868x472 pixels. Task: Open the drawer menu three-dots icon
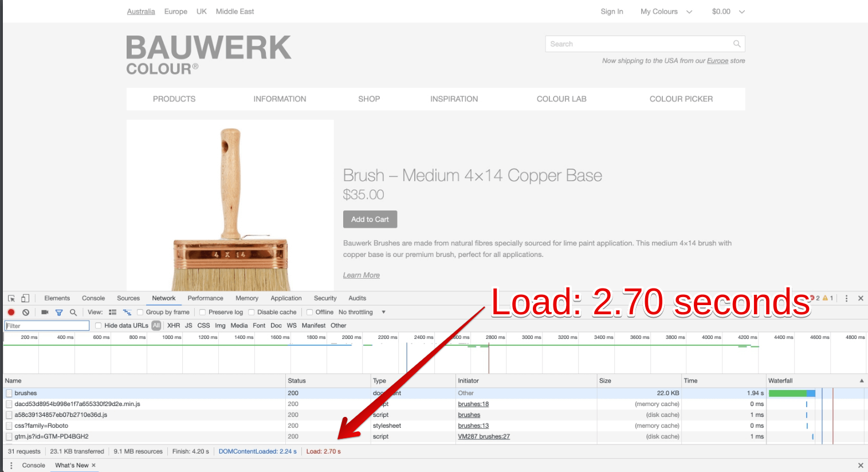pyautogui.click(x=11, y=465)
